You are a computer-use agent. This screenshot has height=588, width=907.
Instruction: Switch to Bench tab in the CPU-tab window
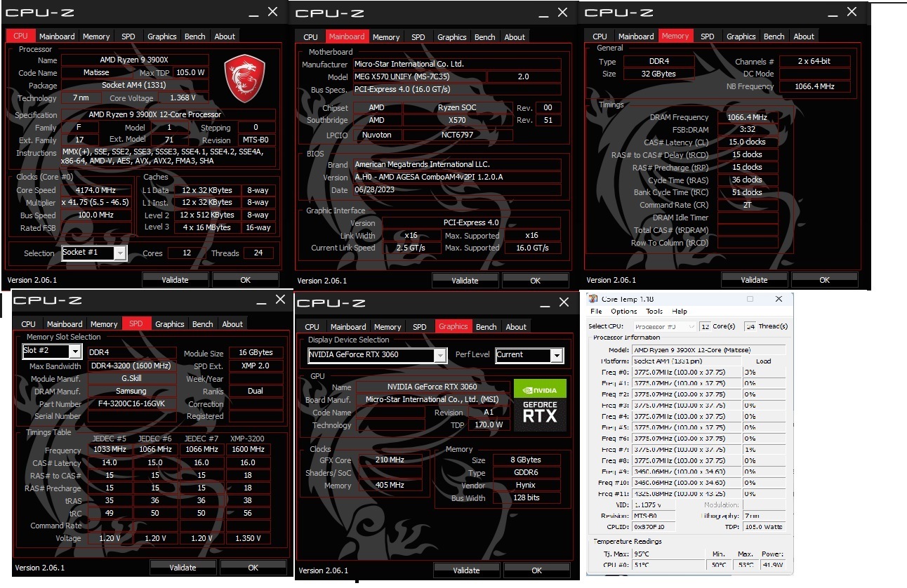pos(195,36)
